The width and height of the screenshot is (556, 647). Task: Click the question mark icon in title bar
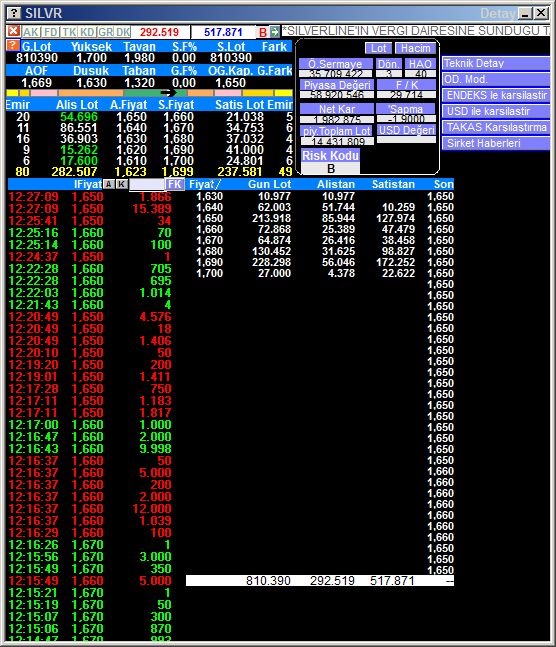(14, 13)
